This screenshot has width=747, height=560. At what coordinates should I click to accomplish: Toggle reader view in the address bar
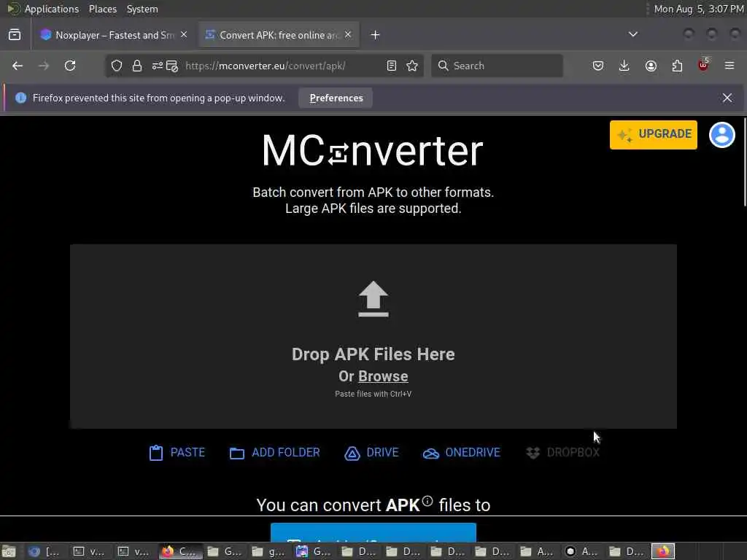click(392, 66)
